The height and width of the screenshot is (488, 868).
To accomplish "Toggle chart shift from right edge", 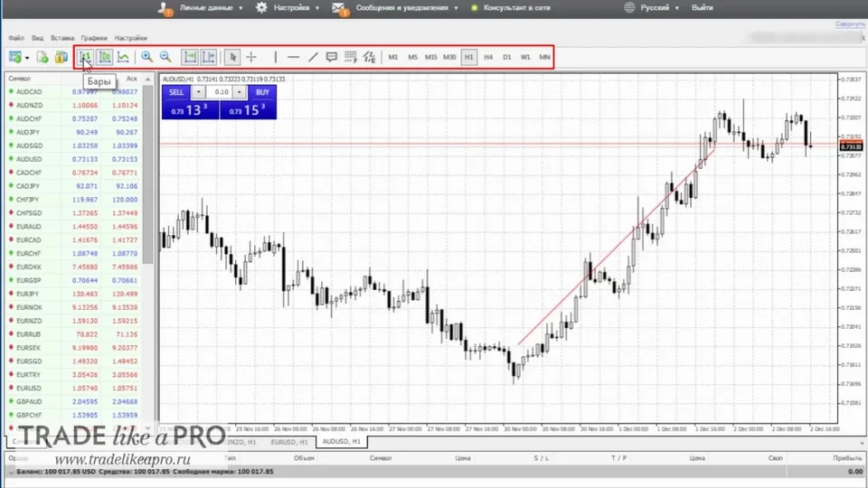I will [x=209, y=57].
